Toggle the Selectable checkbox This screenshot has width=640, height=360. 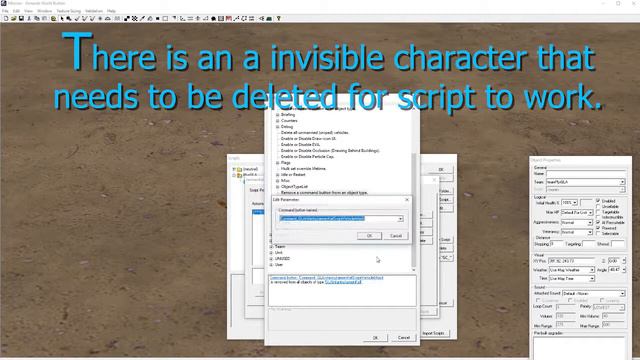tap(598, 233)
